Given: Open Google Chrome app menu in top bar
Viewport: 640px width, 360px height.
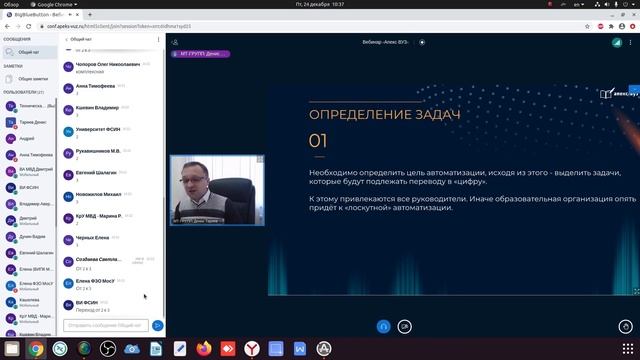Looking at the screenshot, I should [54, 4].
